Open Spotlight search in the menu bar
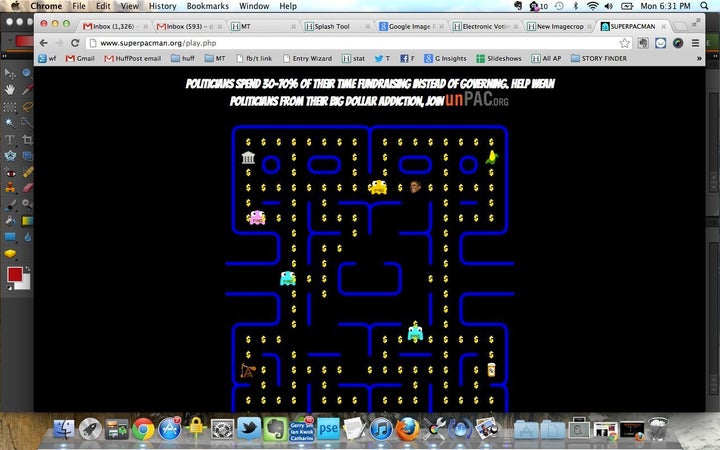Image resolution: width=720 pixels, height=450 pixels. pyautogui.click(x=704, y=6)
